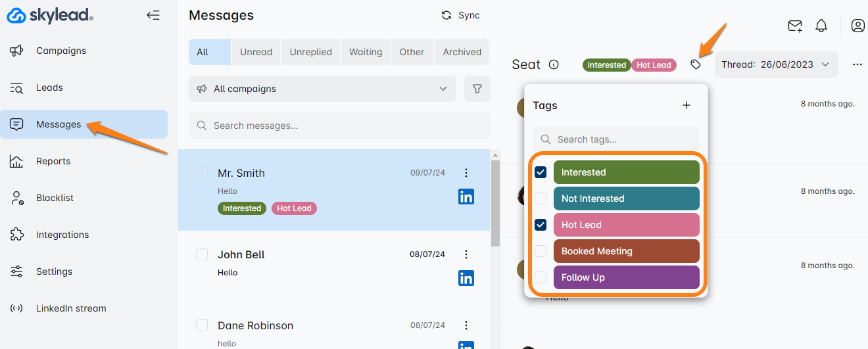Switch to the Unread tab
Image resolution: width=868 pixels, height=349 pixels.
[x=256, y=52]
